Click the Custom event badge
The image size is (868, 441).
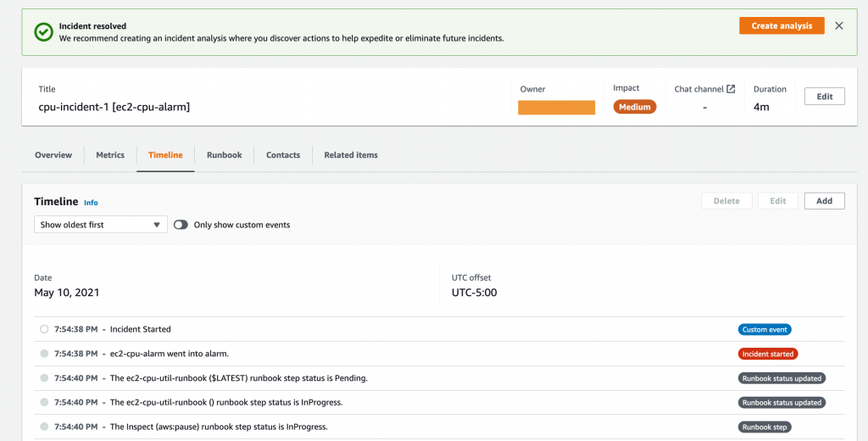[765, 329]
